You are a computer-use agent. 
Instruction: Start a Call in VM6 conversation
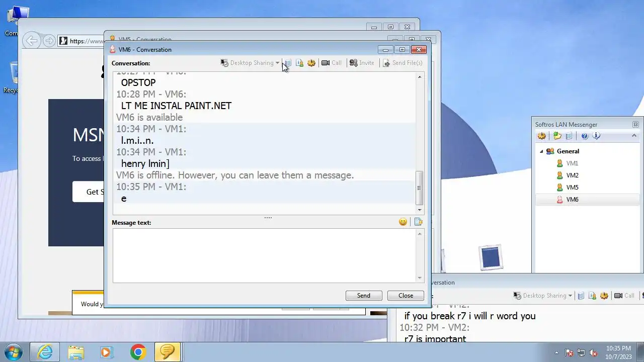click(x=332, y=63)
